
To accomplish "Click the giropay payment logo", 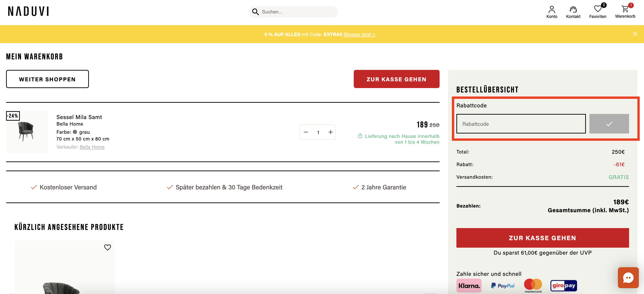I will [563, 286].
